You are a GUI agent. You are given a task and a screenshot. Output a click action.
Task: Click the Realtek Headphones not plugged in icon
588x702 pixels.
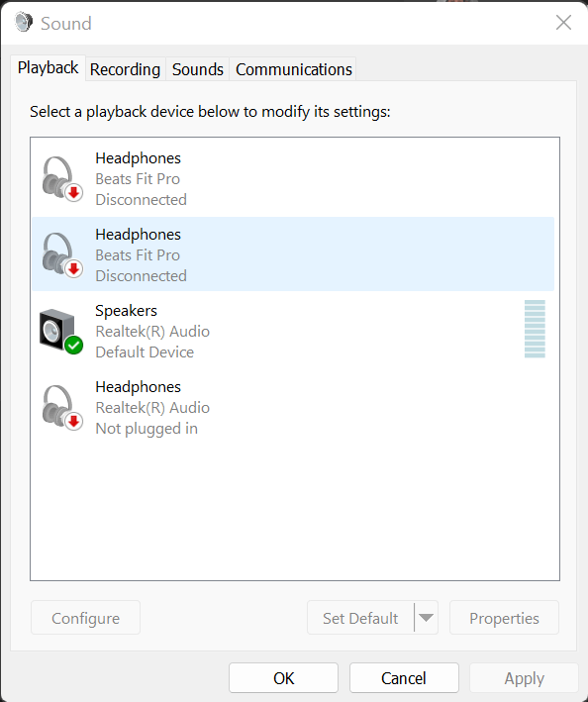point(61,407)
